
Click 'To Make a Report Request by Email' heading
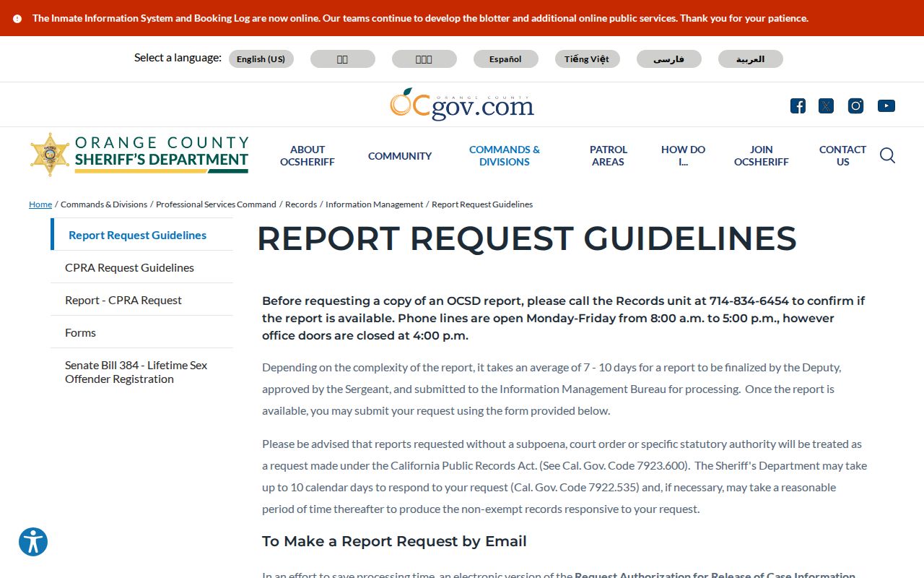394,541
